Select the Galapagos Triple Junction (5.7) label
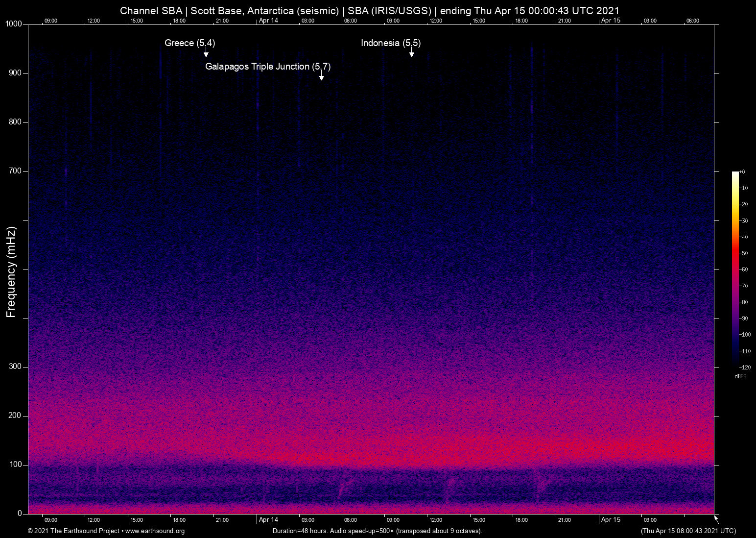This screenshot has height=538, width=756. [x=267, y=67]
